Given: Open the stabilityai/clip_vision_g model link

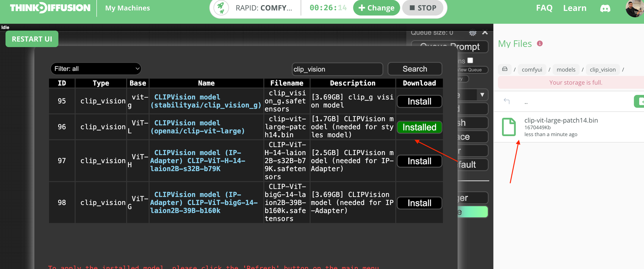Looking at the screenshot, I should pyautogui.click(x=206, y=101).
